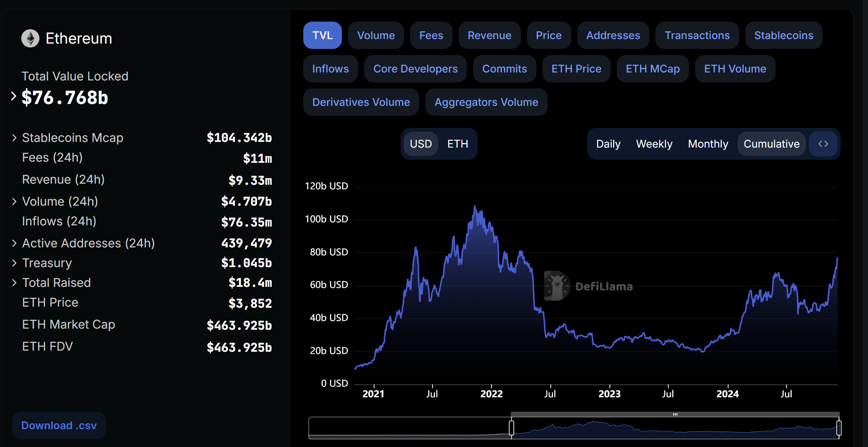
Task: Switch to the Fees tab
Action: pos(431,35)
